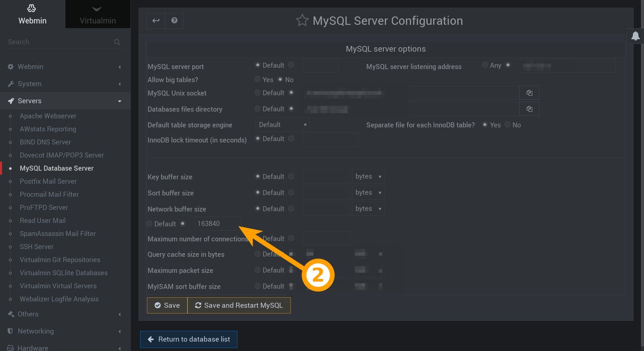Select Any for MySQL server listening address
This screenshot has height=351, width=644.
485,65
